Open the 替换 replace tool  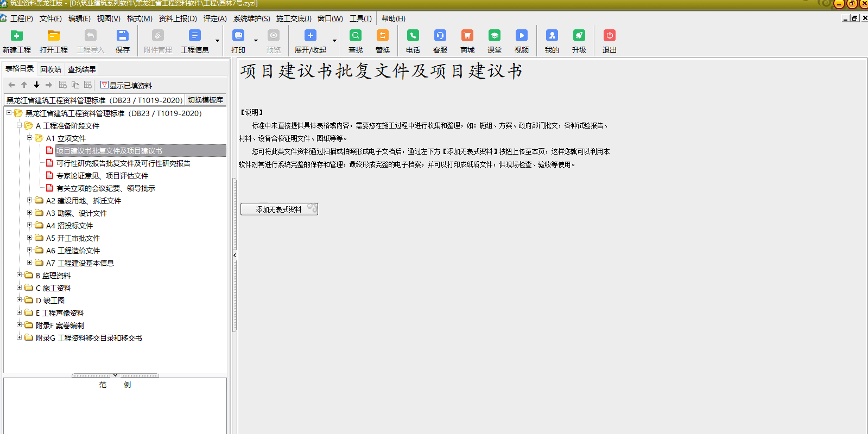[382, 36]
